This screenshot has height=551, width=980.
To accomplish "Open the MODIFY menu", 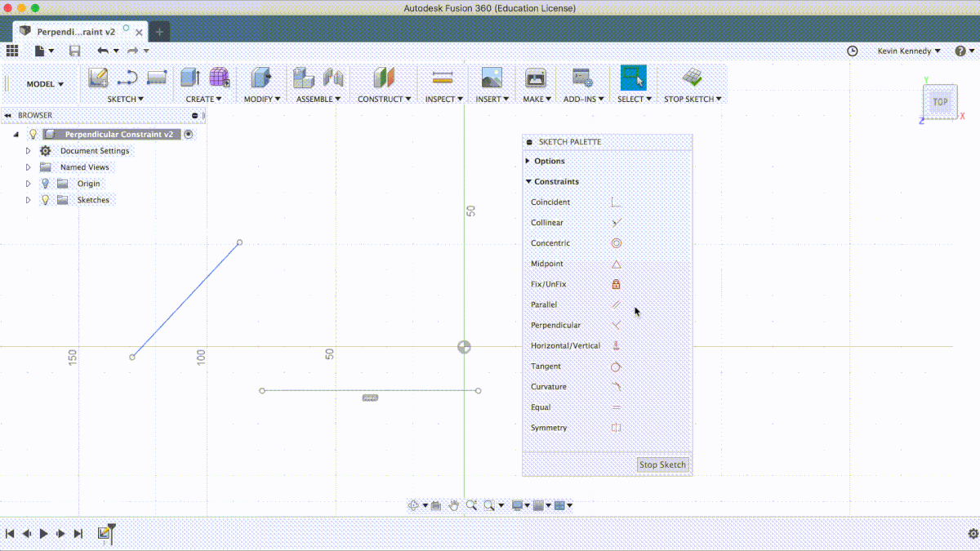I will coord(262,100).
